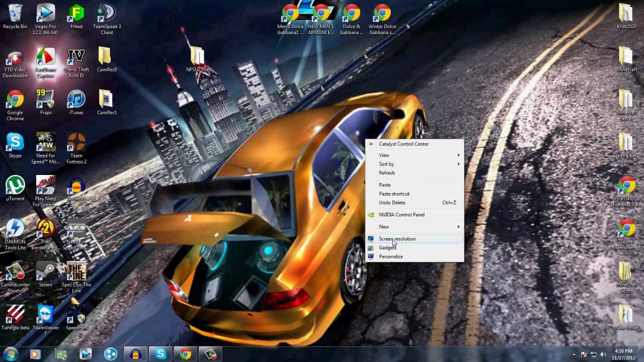Select the DAEMON Tools Lite icon
This screenshot has width=644, height=362.
15,235
